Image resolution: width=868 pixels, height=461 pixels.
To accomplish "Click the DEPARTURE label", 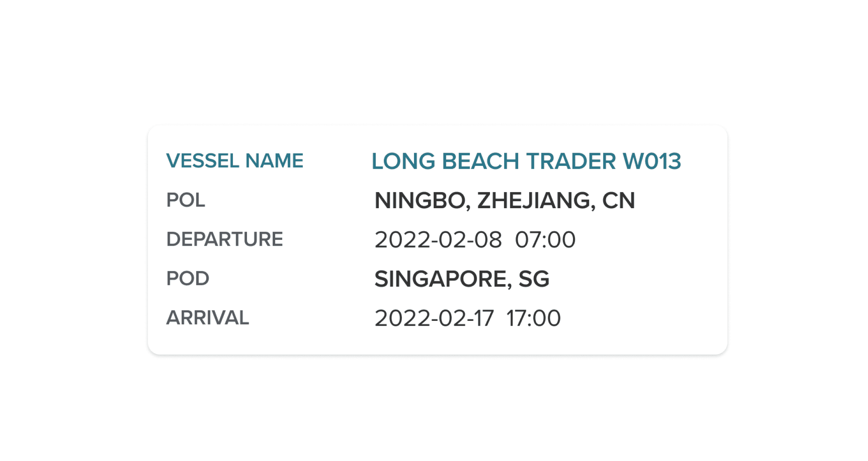I will tap(224, 239).
